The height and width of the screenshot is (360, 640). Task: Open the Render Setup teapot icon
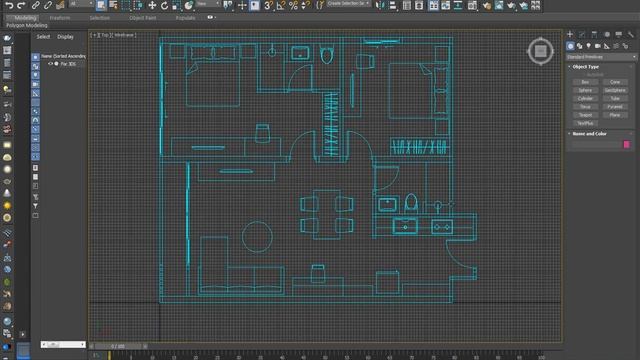tap(487, 5)
